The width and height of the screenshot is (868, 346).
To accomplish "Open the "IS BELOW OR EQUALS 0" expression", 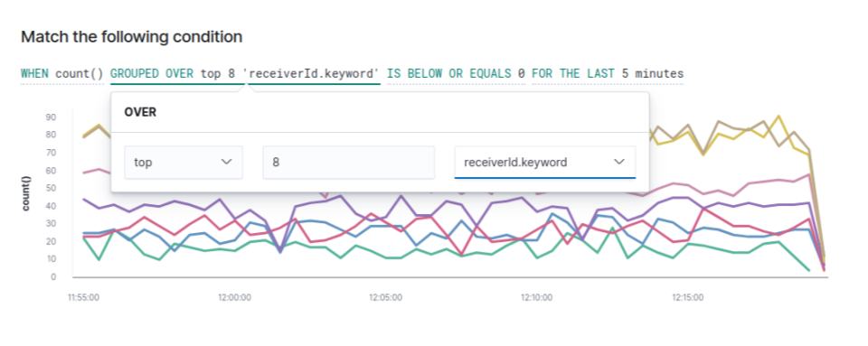I will (456, 73).
